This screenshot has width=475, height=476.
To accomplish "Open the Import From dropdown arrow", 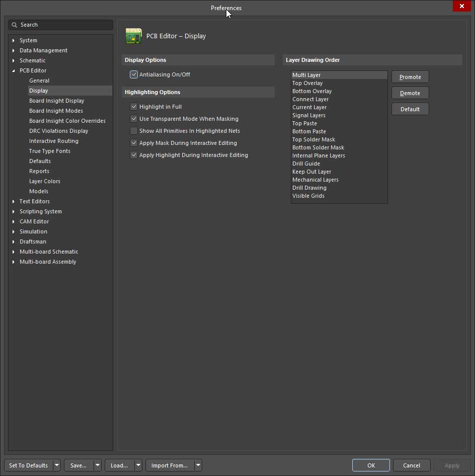I will pos(198,465).
